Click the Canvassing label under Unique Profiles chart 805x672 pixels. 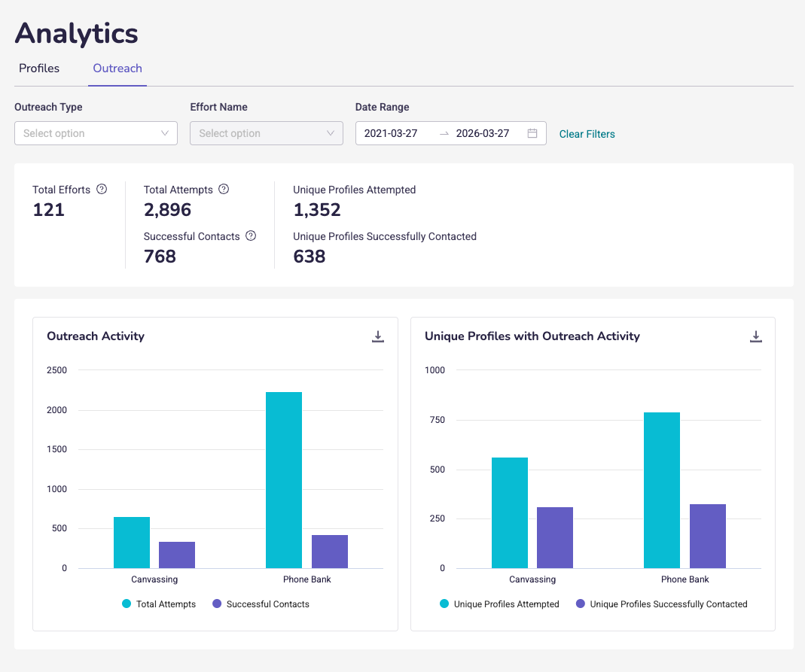coord(532,579)
